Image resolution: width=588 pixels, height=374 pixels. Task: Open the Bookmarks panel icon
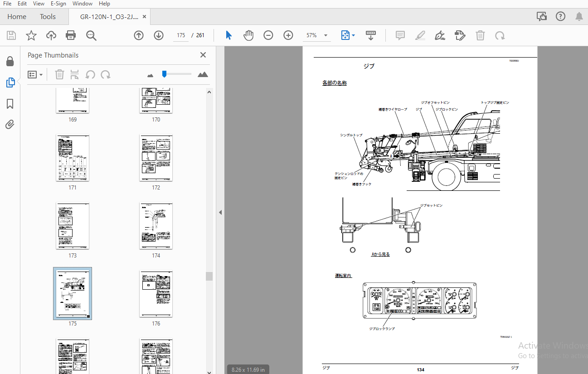coord(10,104)
